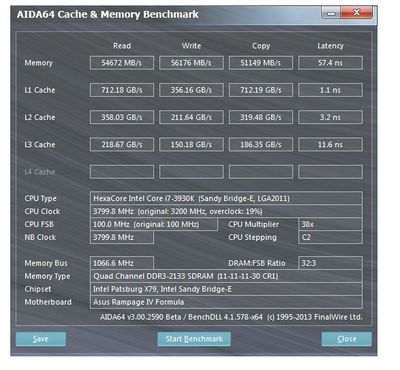Select L1 Cache Read 712.18 GB/s

tap(122, 90)
